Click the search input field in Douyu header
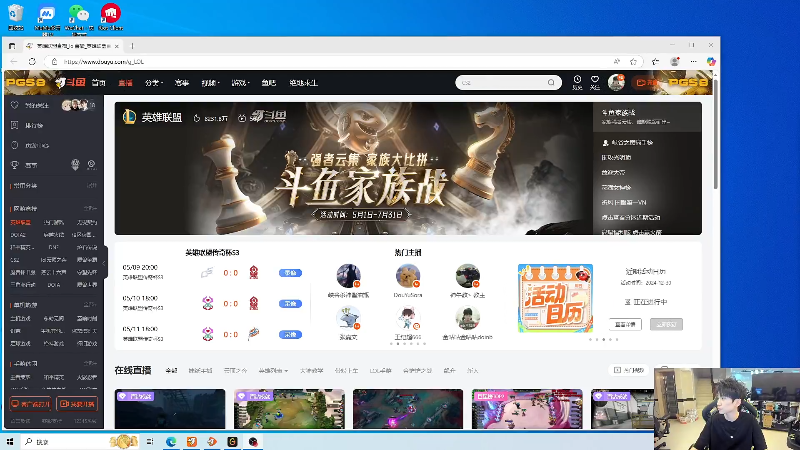 tap(503, 83)
